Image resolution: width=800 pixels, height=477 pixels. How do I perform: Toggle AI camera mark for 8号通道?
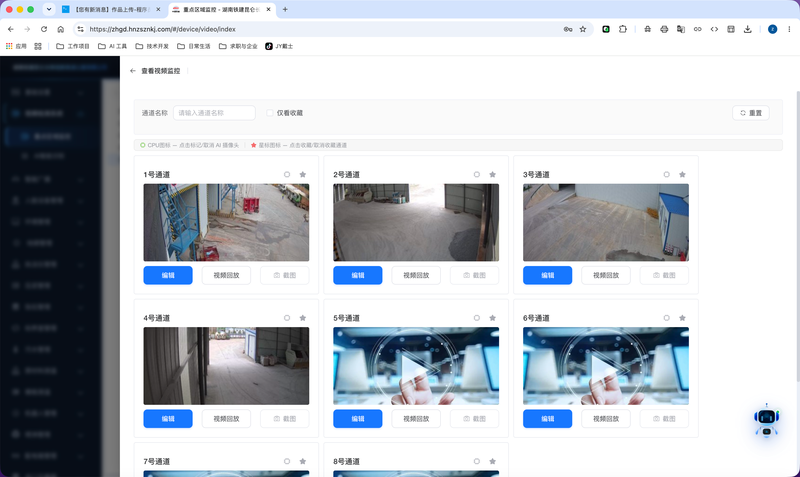coord(477,461)
